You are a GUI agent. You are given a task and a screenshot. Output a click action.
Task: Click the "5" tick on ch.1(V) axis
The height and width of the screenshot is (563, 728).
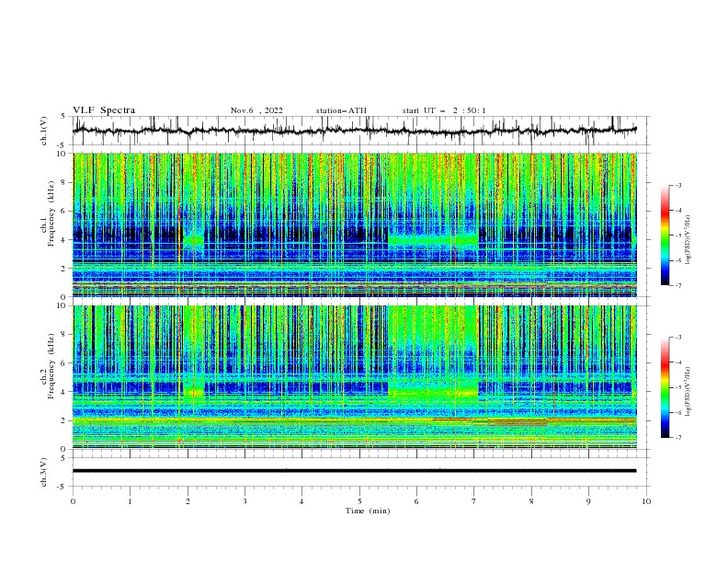click(63, 117)
